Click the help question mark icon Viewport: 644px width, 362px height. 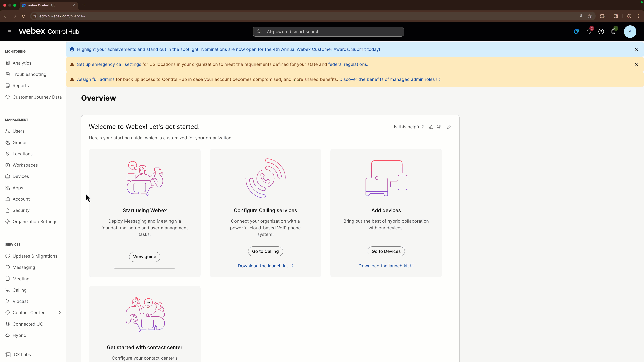[601, 32]
